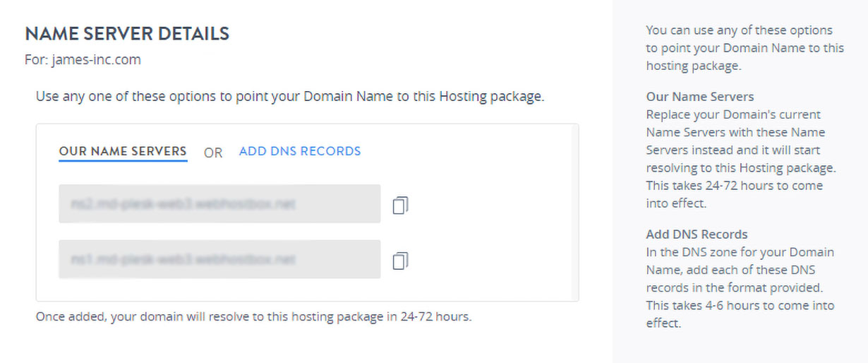
Task: Select the Our Name Servers tab
Action: pyautogui.click(x=123, y=151)
